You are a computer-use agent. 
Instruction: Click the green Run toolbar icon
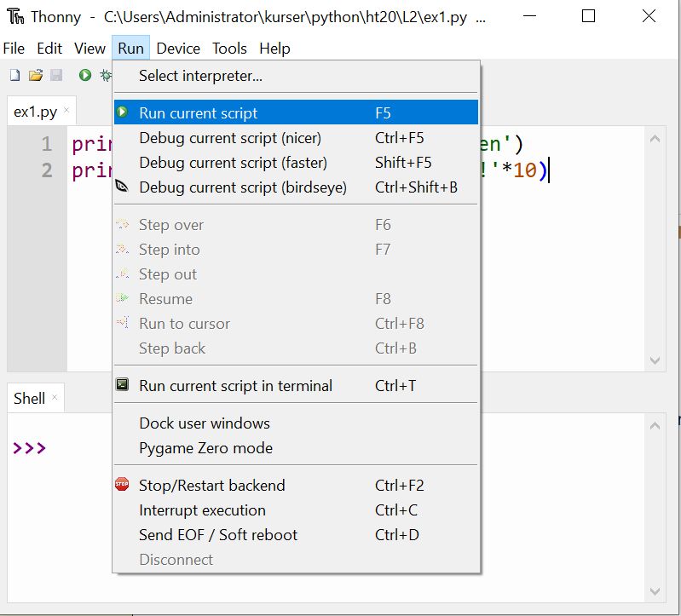point(85,75)
